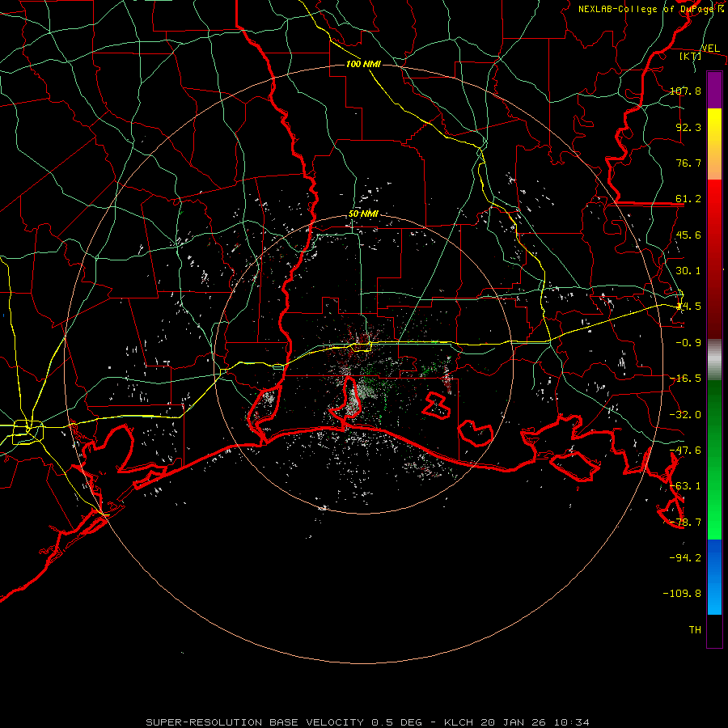Click the [KT] units label

[x=691, y=56]
